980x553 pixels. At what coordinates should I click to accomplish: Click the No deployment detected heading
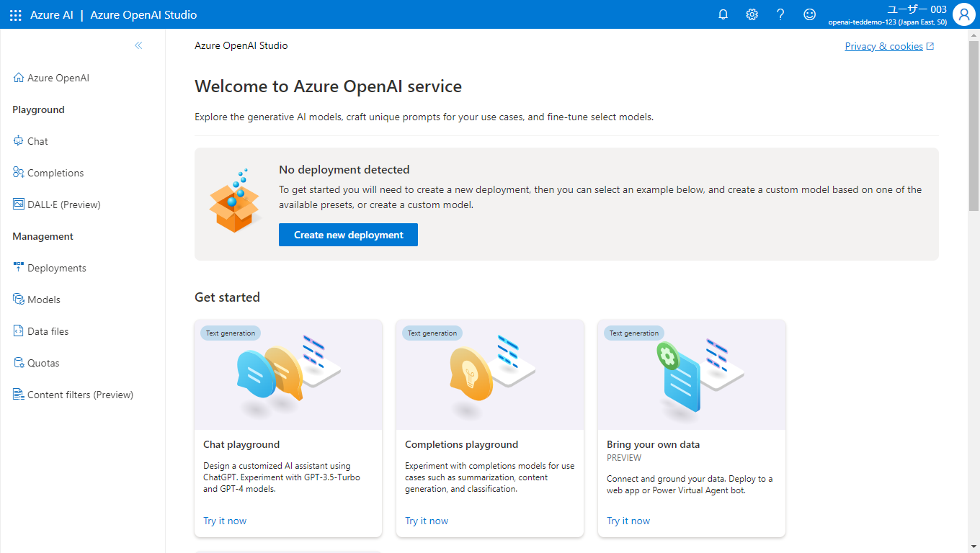click(x=344, y=169)
